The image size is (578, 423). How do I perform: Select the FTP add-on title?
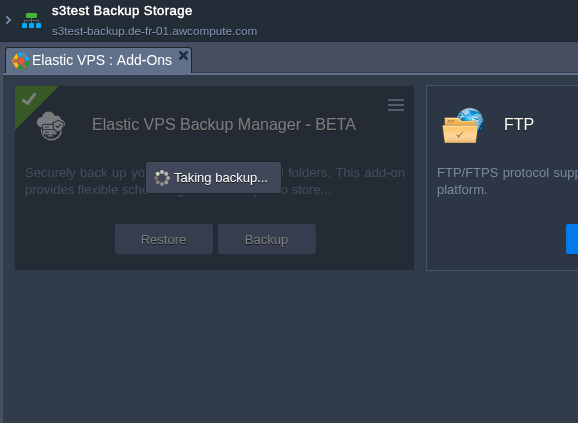pos(519,125)
